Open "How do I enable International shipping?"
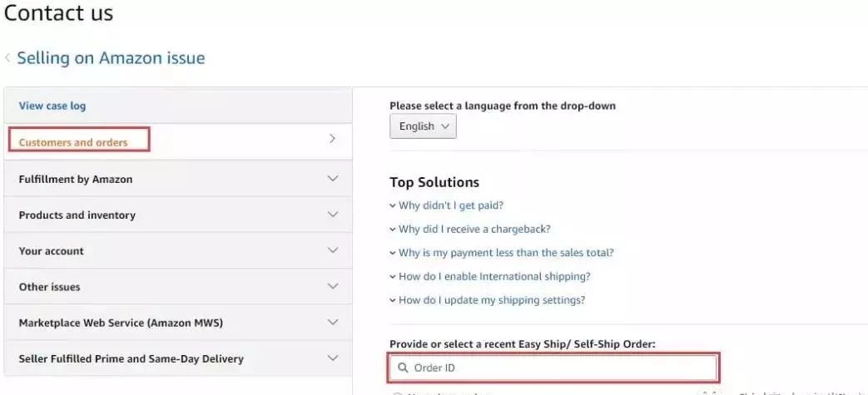 point(494,276)
